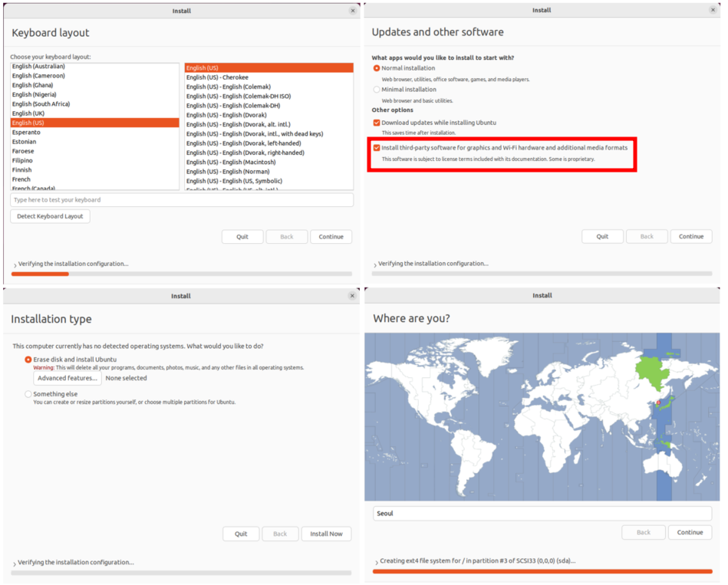Viewport: 728px width, 585px height.
Task: Click the Seoul timezone text field
Action: [x=542, y=513]
